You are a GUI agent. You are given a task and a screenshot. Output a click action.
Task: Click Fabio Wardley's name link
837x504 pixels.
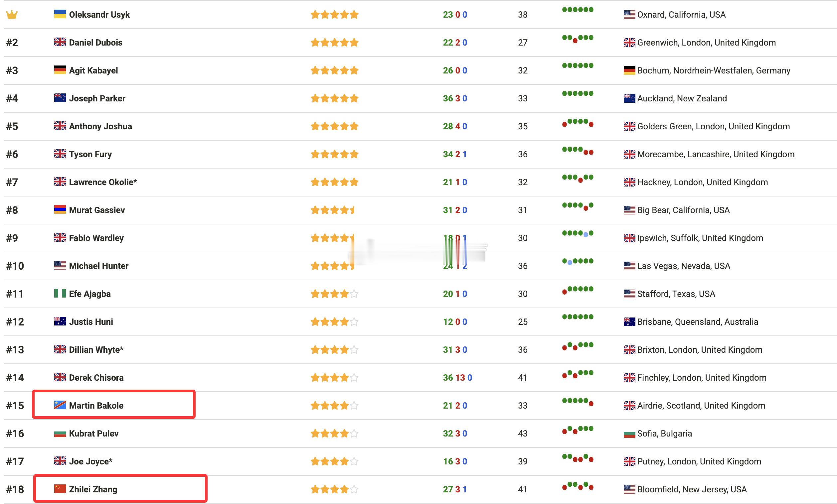click(x=96, y=238)
